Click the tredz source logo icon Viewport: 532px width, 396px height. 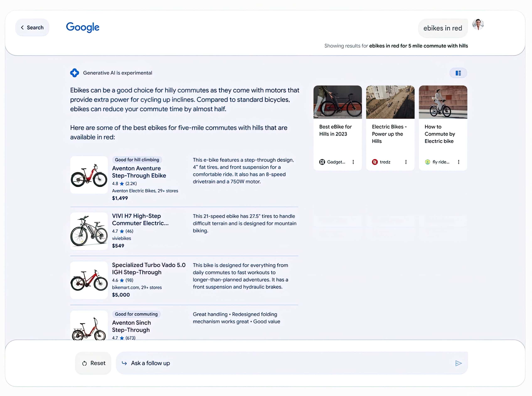375,162
